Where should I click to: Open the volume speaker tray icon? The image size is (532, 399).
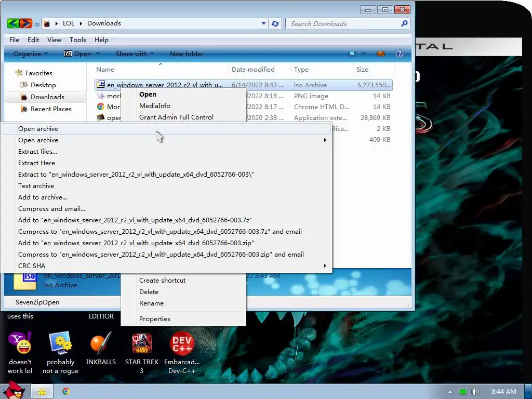tap(475, 392)
